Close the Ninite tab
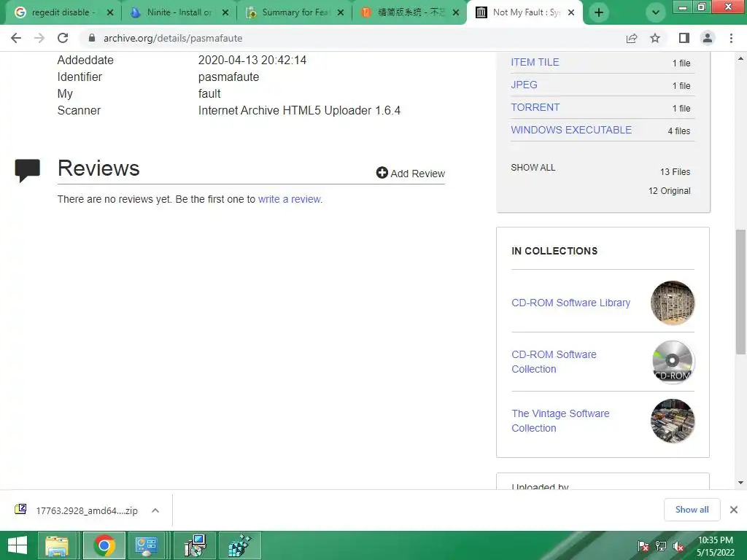 coord(225,12)
